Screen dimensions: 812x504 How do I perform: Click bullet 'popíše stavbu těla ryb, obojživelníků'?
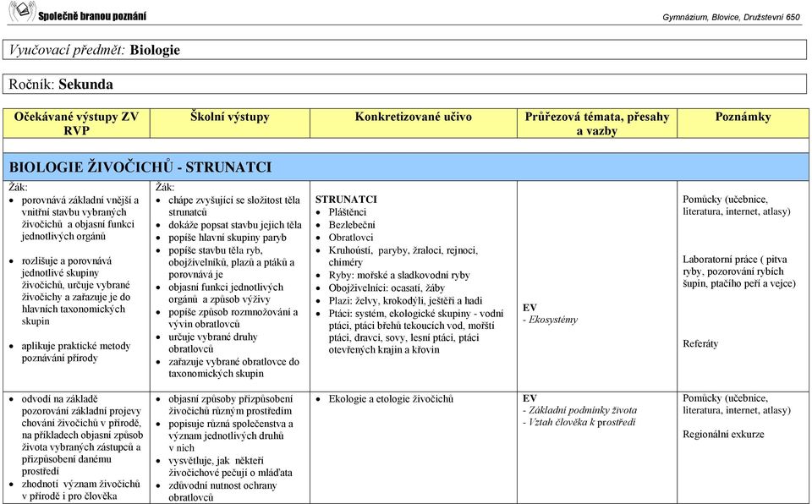[232, 262]
